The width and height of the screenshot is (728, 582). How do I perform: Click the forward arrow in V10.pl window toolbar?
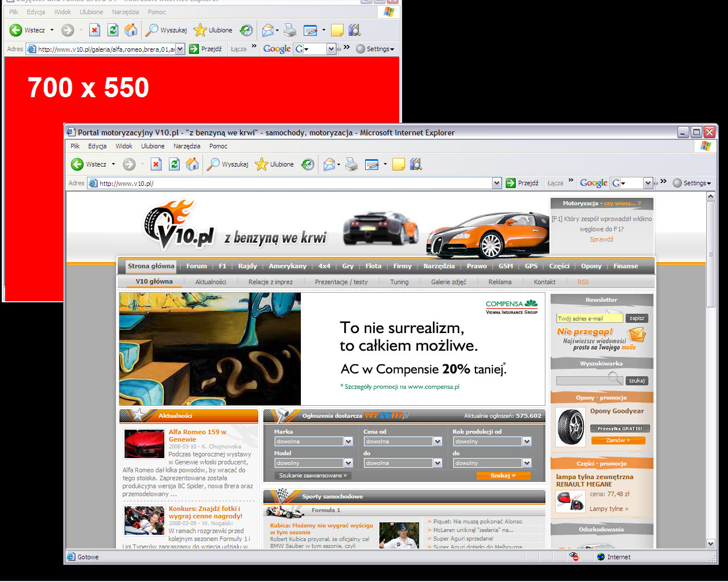pos(129,164)
